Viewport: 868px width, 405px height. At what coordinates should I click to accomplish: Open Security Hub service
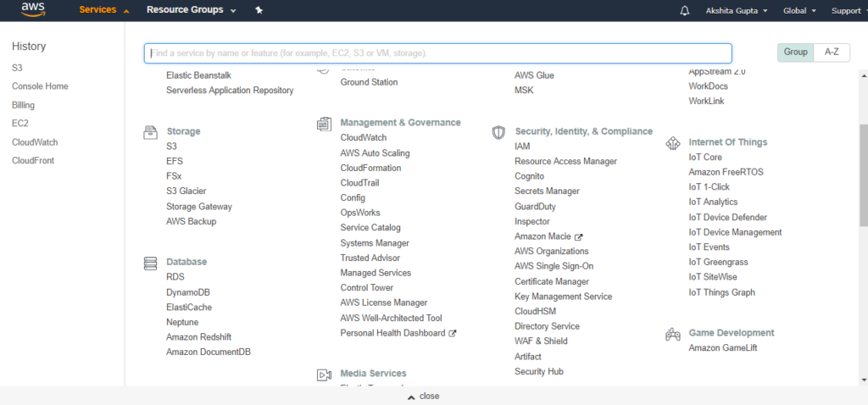(539, 372)
